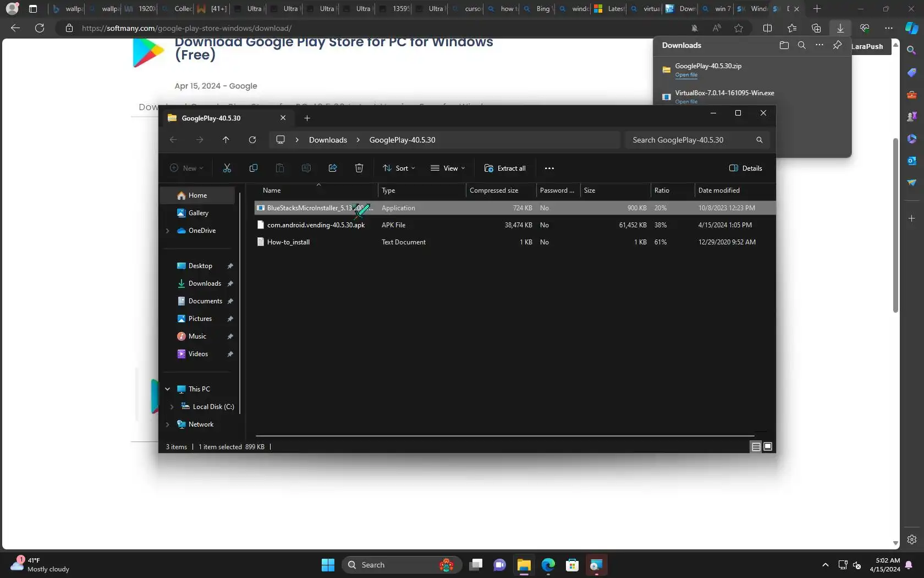The image size is (924, 578).
Task: Open file link under VirtualBox-7.0.14 download
Action: click(686, 102)
